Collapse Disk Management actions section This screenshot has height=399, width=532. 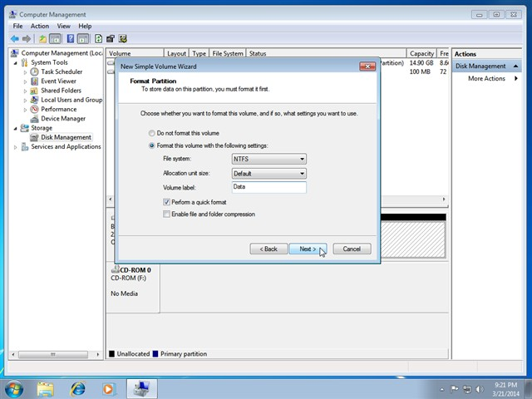pyautogui.click(x=515, y=66)
